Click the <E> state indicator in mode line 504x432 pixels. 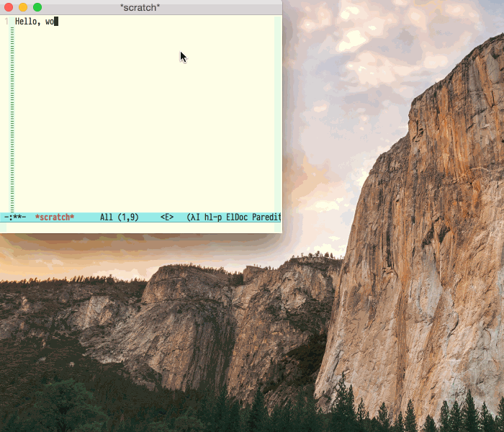tap(167, 217)
